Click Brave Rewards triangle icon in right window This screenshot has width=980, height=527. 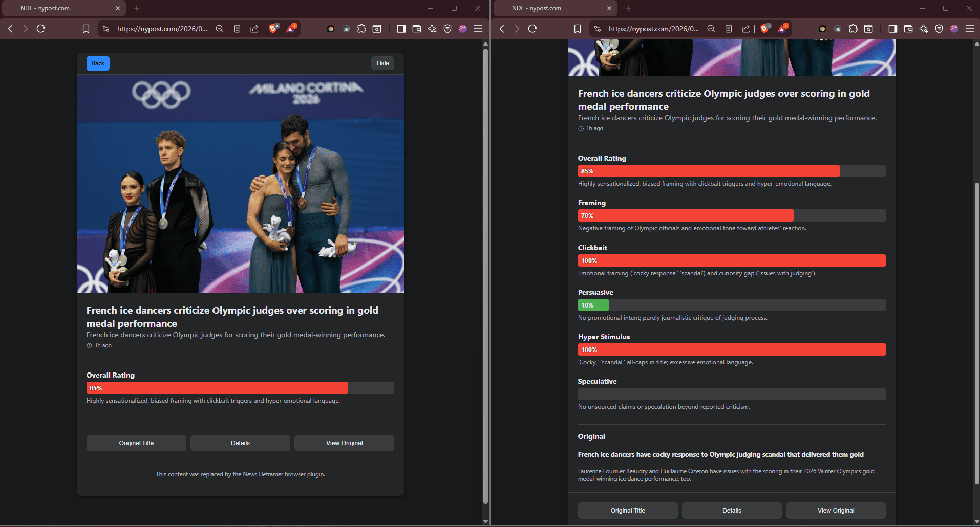(782, 29)
